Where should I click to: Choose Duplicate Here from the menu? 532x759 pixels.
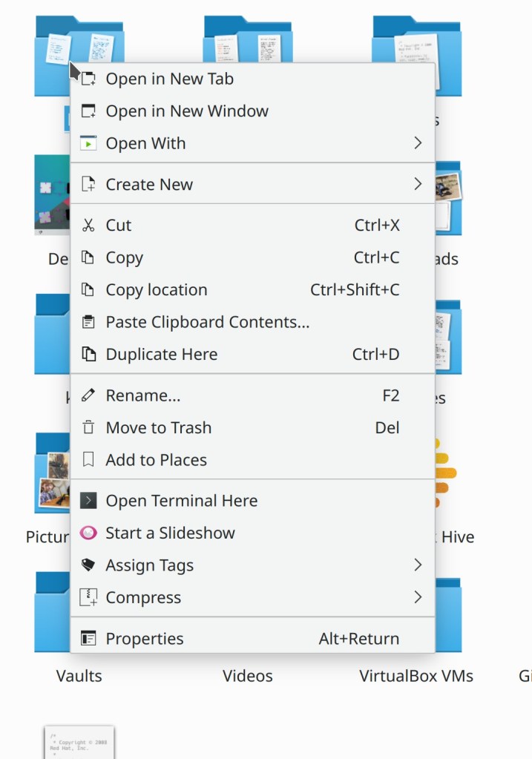pyautogui.click(x=162, y=355)
